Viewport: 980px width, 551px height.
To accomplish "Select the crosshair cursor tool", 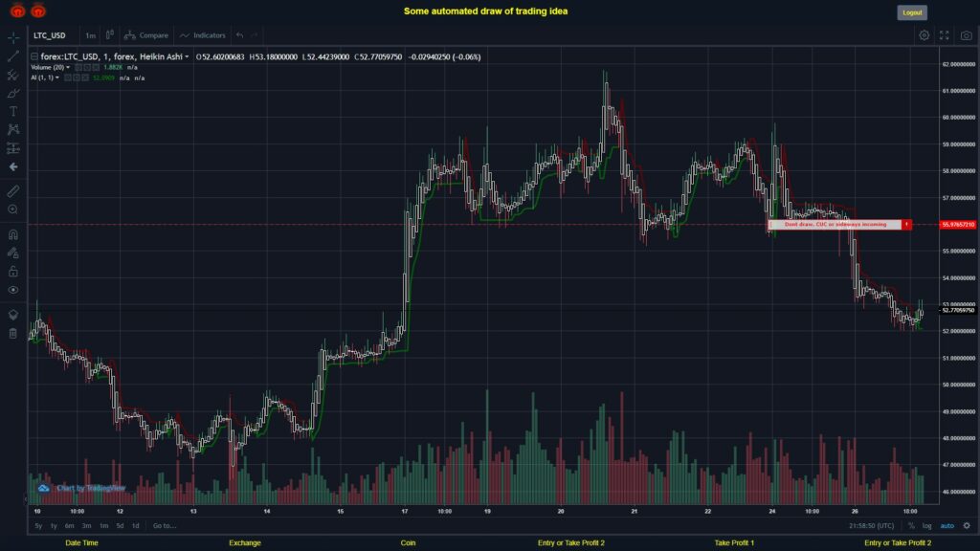I will 13,37.
